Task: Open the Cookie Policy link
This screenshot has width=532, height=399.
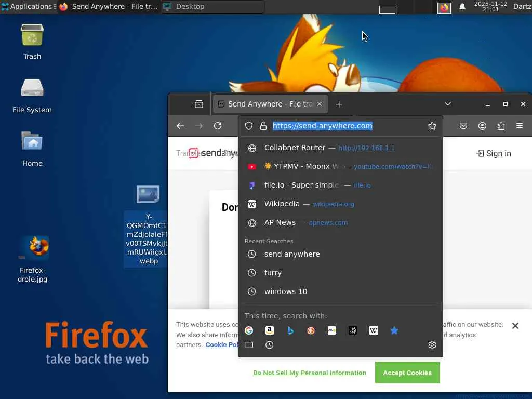Action: pos(222,345)
